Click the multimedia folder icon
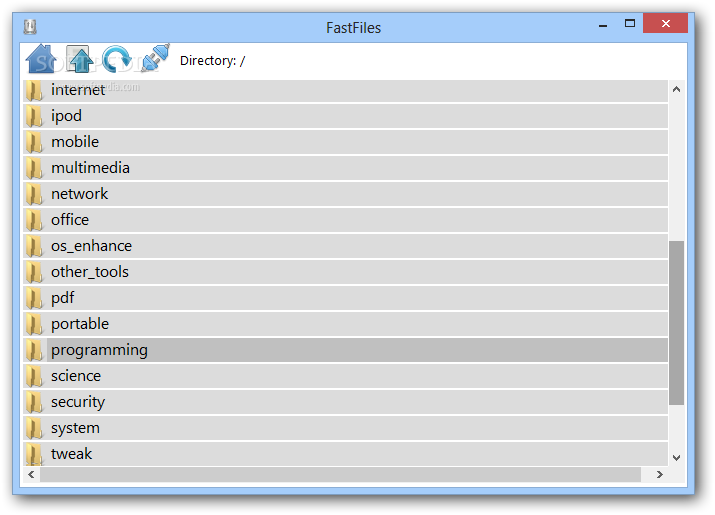 (34, 168)
